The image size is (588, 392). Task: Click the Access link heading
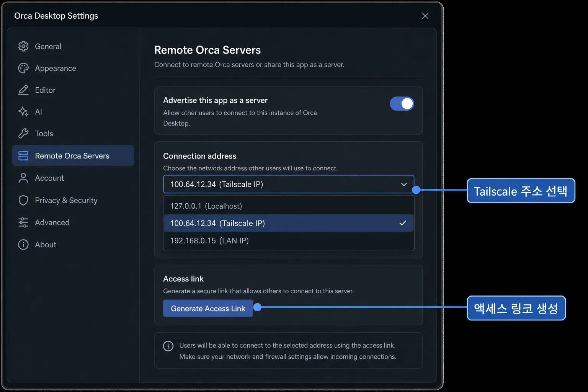click(x=183, y=279)
